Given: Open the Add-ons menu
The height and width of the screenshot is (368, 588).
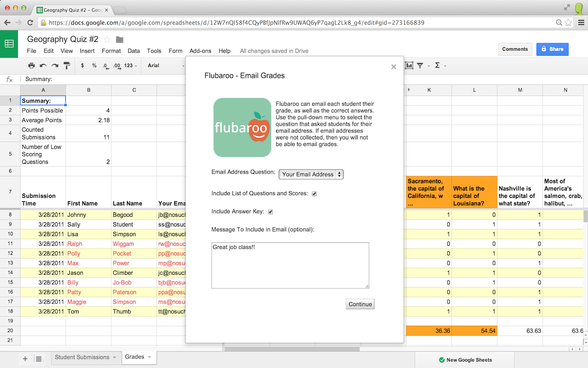Looking at the screenshot, I should click(x=200, y=51).
